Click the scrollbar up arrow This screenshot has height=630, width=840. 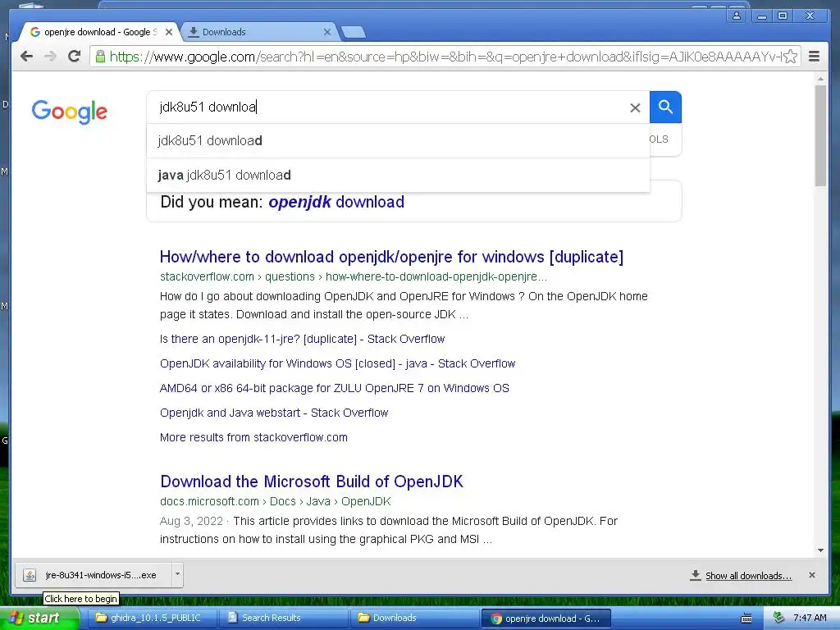point(820,79)
